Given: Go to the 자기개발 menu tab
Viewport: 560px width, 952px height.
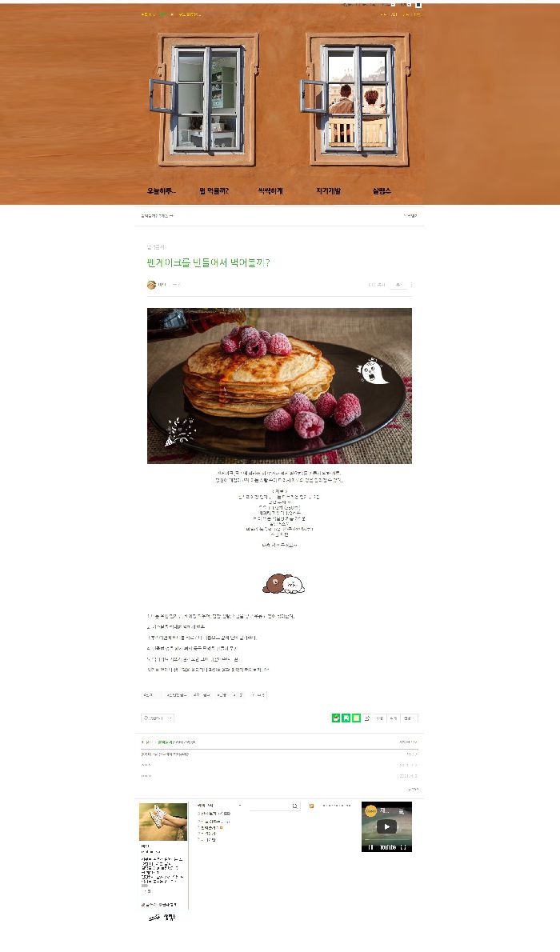Looking at the screenshot, I should click(329, 190).
